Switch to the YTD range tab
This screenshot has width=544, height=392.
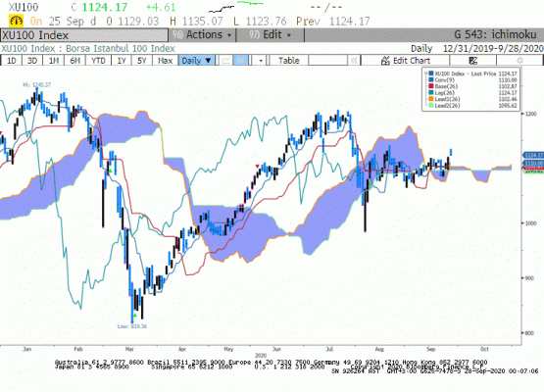tap(98, 61)
